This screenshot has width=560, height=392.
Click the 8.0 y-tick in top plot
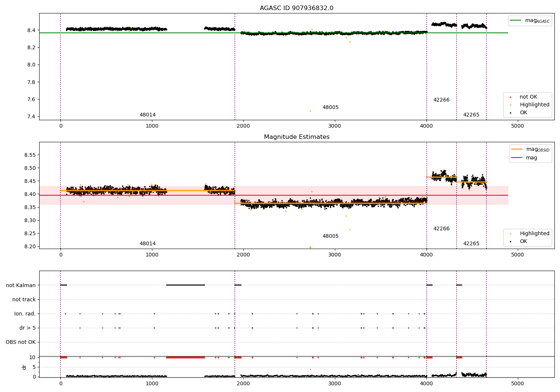point(31,65)
